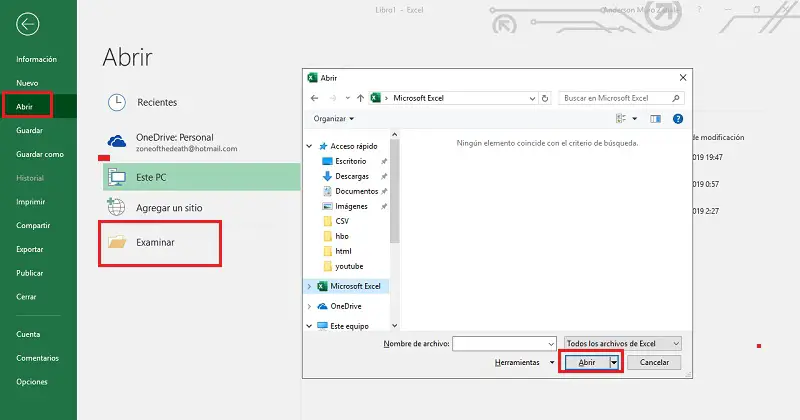Open the view options dropdown arrow
Viewport: 800px width, 420px height.
635,118
